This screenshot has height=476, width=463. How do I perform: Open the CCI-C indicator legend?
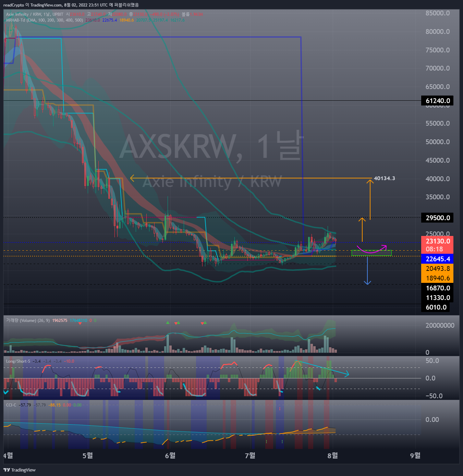tap(11, 405)
